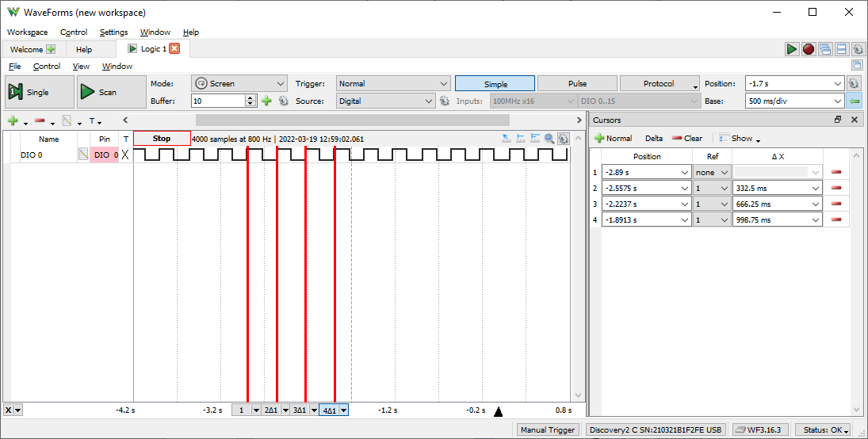Click the black trigger position marker
The image size is (868, 439).
[x=499, y=411]
